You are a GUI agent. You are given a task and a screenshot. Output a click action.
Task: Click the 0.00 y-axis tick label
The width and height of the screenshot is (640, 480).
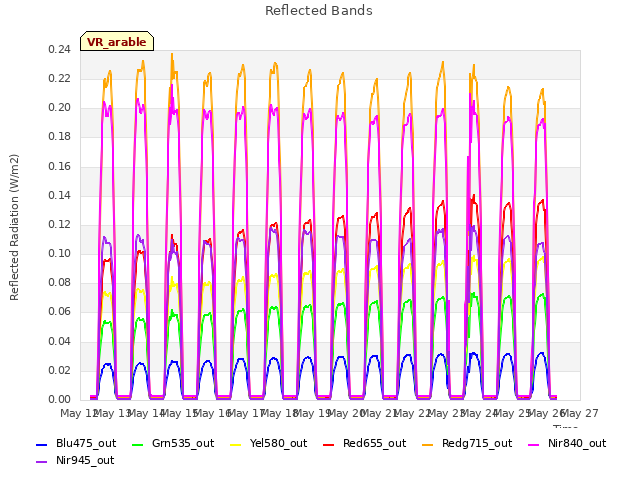59,400
